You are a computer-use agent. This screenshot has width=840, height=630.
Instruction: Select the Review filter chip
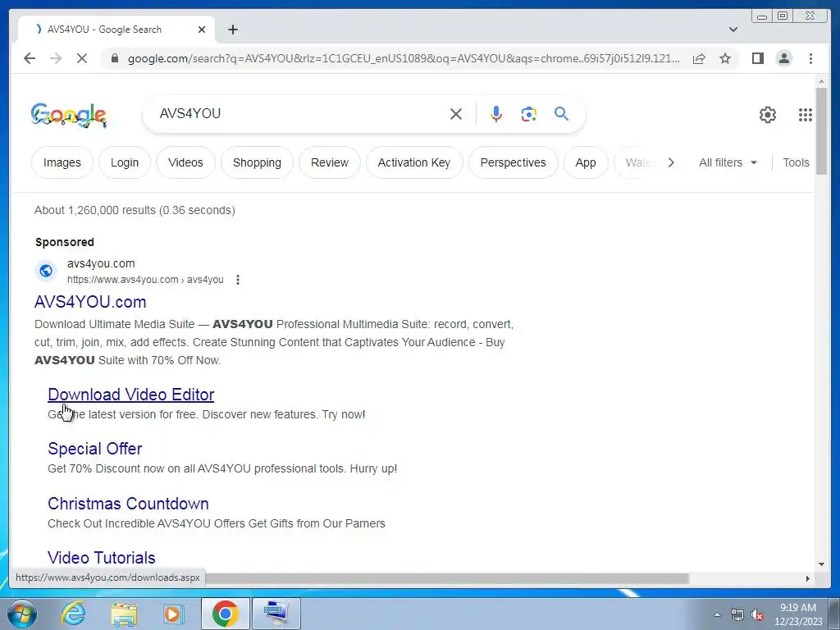(330, 162)
